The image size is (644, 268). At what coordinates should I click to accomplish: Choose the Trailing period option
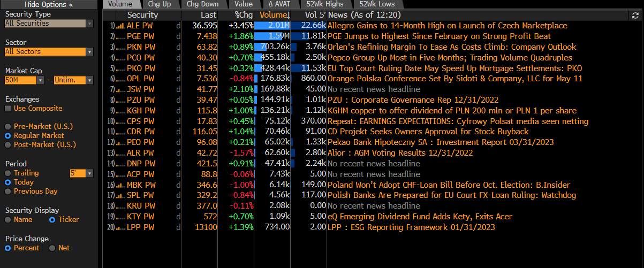point(8,173)
